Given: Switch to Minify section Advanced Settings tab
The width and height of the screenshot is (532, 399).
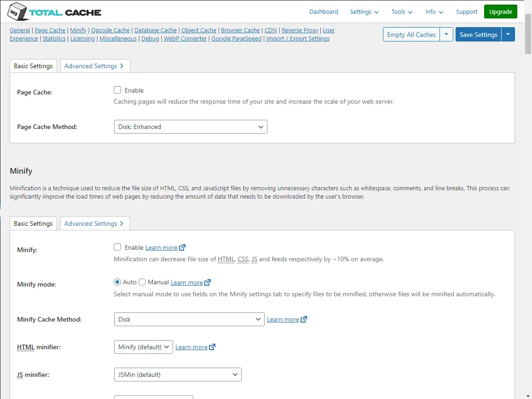Looking at the screenshot, I should [x=95, y=223].
